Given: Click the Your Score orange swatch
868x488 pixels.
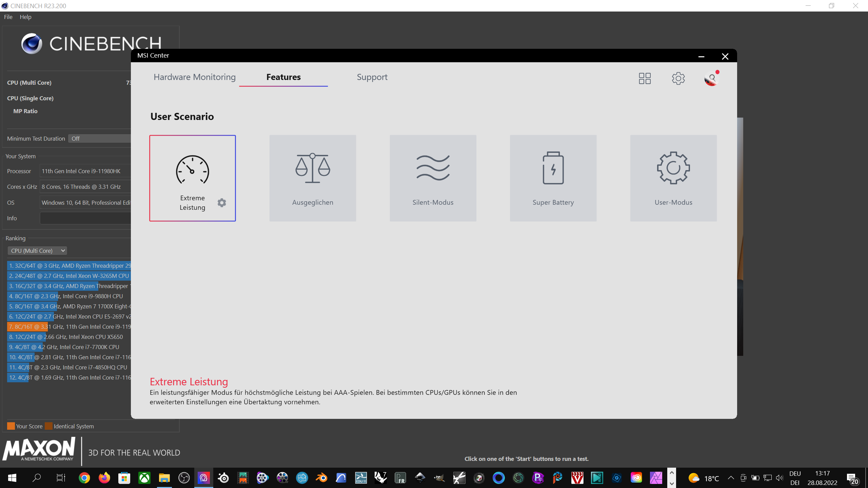Looking at the screenshot, I should click(x=11, y=426).
